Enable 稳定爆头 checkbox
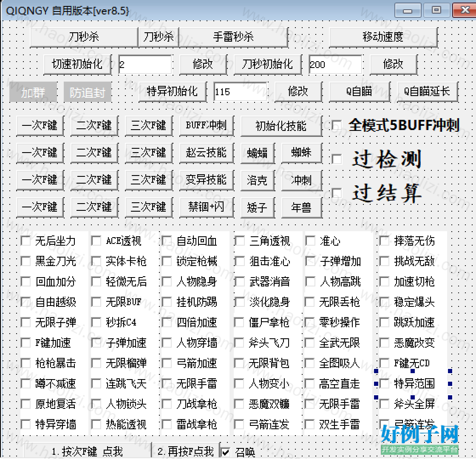 click(x=384, y=302)
